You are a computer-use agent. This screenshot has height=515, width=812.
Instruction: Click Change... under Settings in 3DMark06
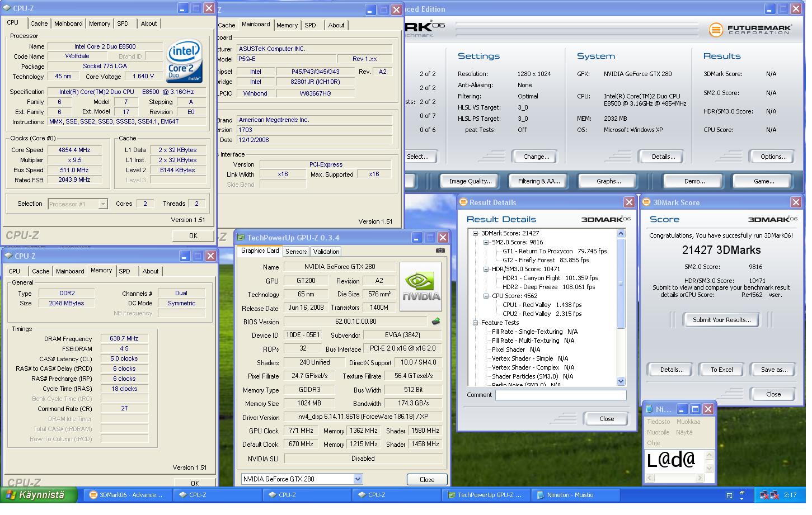click(536, 157)
